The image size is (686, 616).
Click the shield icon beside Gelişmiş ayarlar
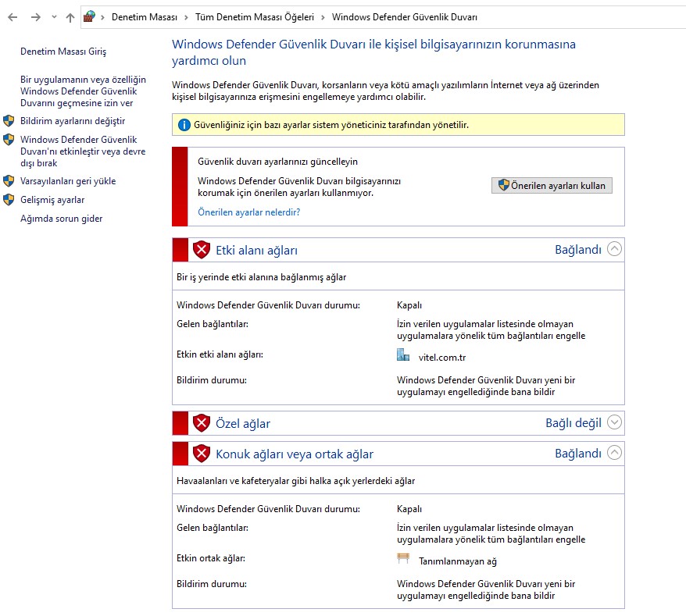coord(9,200)
